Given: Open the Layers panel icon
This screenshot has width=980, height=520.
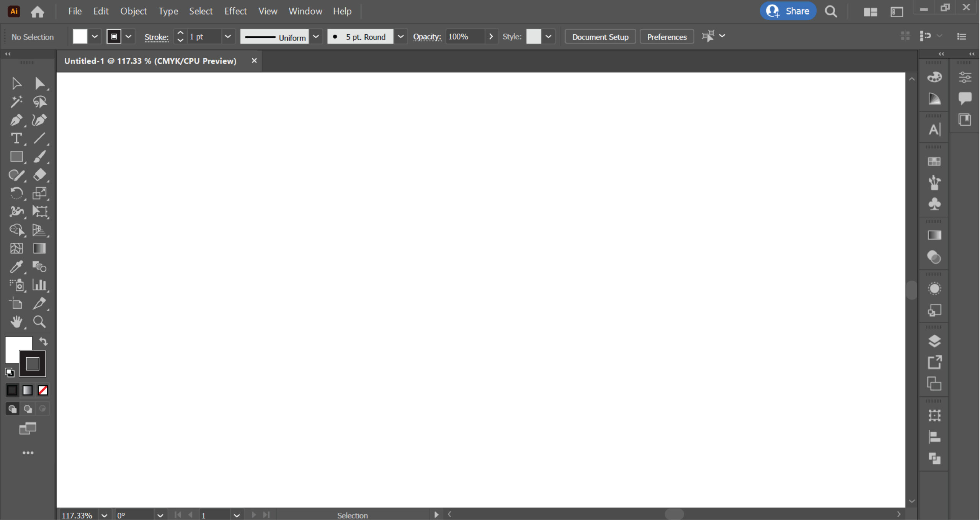Looking at the screenshot, I should [x=934, y=341].
